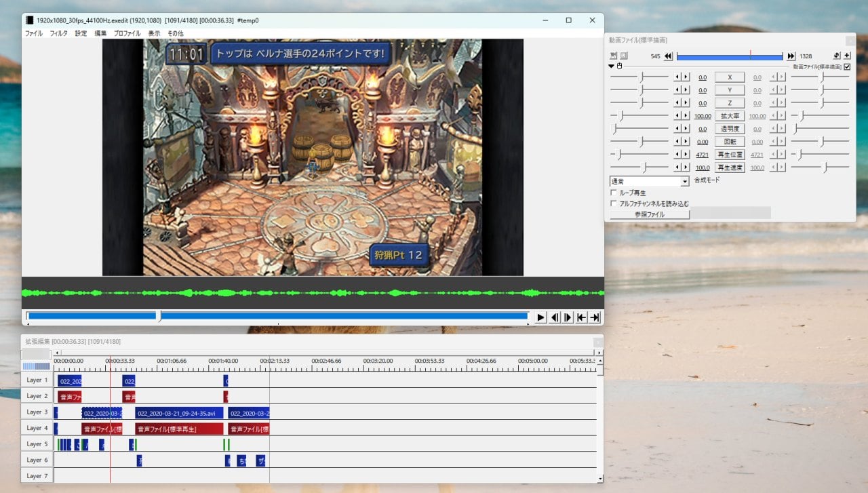Image resolution: width=868 pixels, height=493 pixels.
Task: Click the left X slider track
Action: click(x=639, y=77)
